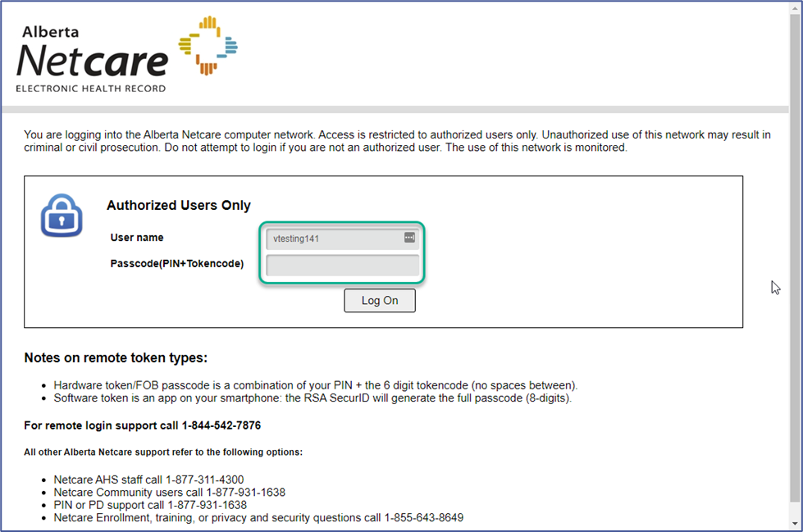The height and width of the screenshot is (532, 803).
Task: Click "All other Alberta Netcare support" line
Action: coord(163,452)
